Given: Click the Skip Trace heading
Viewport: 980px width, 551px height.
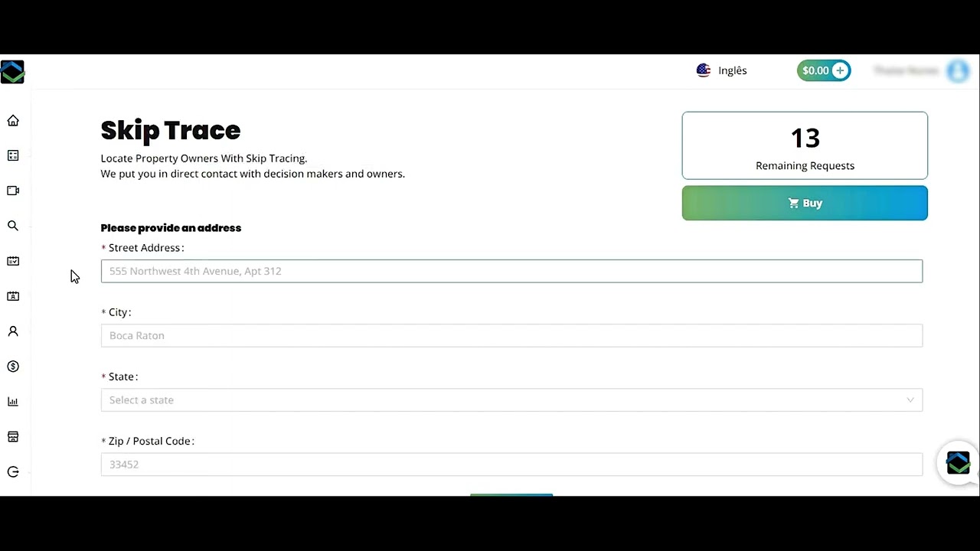Looking at the screenshot, I should (171, 130).
